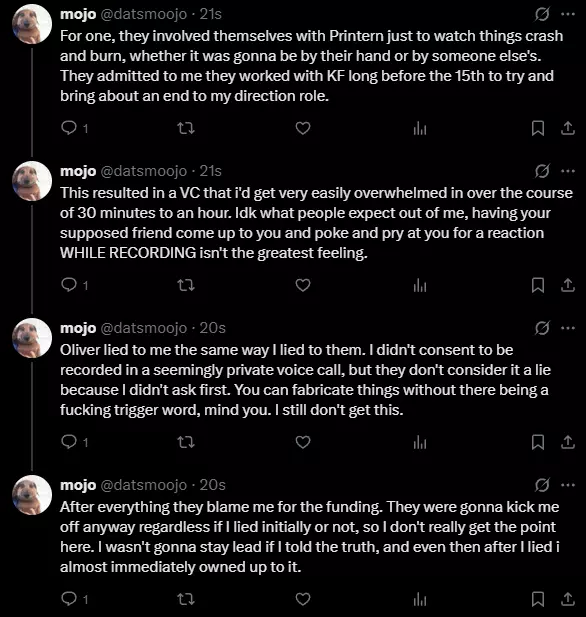Viewport: 586px width, 617px height.
Task: Open more options on the Printern tweet
Action: (568, 15)
